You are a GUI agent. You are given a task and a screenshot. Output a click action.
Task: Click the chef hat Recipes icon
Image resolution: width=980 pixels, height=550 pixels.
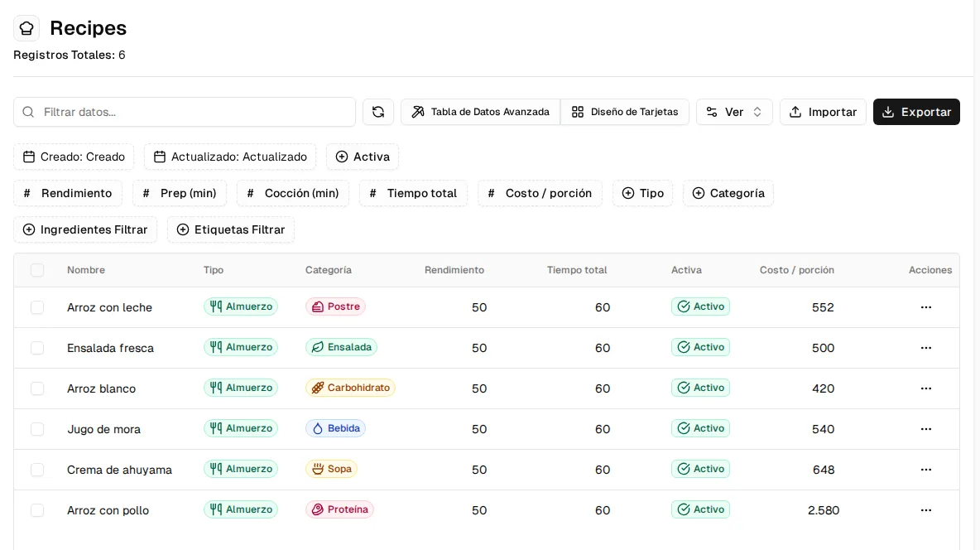coord(26,28)
